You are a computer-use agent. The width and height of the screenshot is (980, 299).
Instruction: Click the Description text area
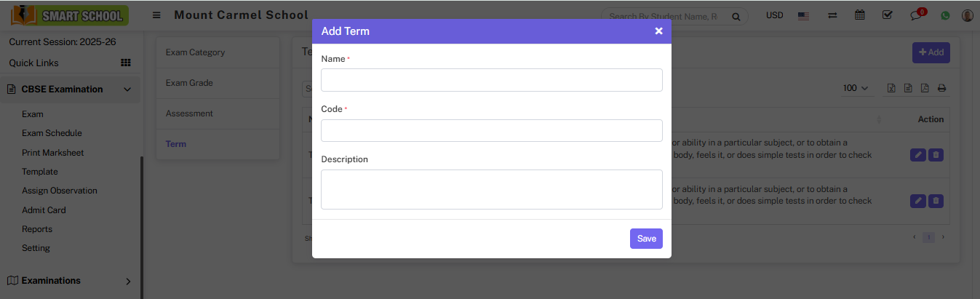(x=491, y=189)
